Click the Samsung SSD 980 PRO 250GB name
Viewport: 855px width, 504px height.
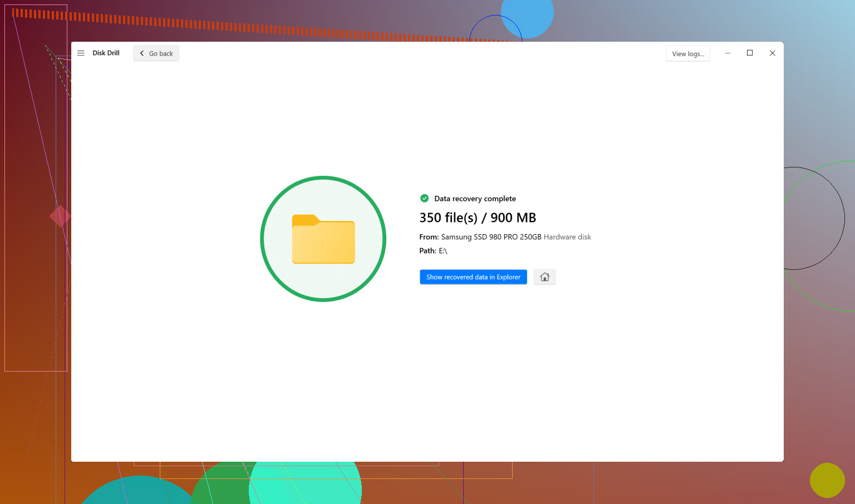[491, 237]
